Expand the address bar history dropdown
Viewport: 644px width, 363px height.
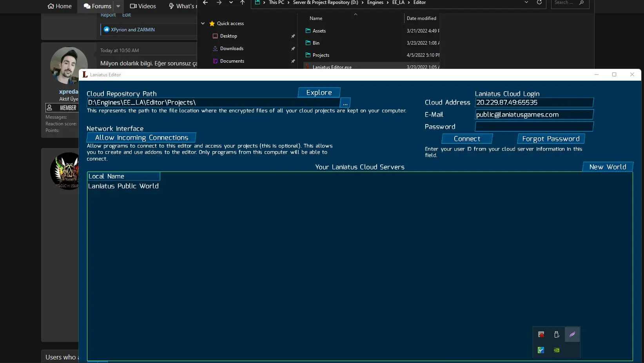[x=526, y=3]
